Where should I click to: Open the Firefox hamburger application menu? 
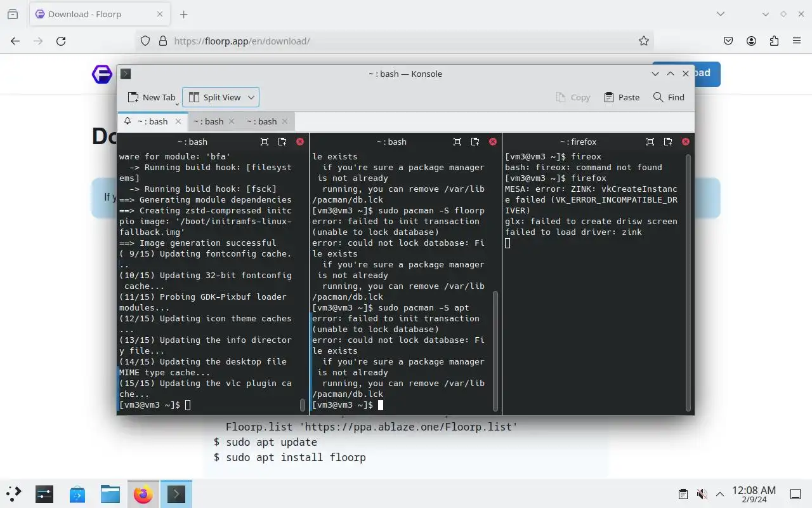[x=797, y=41]
